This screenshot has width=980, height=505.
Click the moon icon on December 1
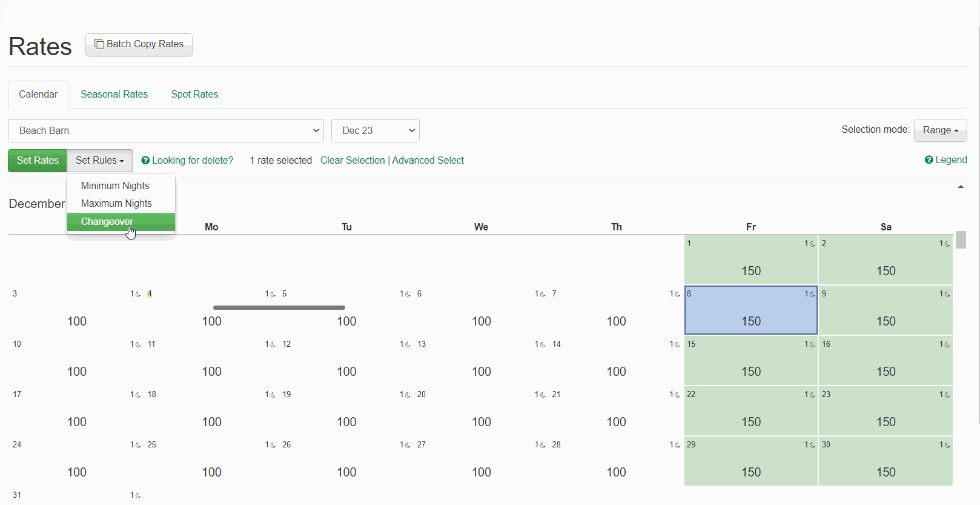(x=812, y=244)
